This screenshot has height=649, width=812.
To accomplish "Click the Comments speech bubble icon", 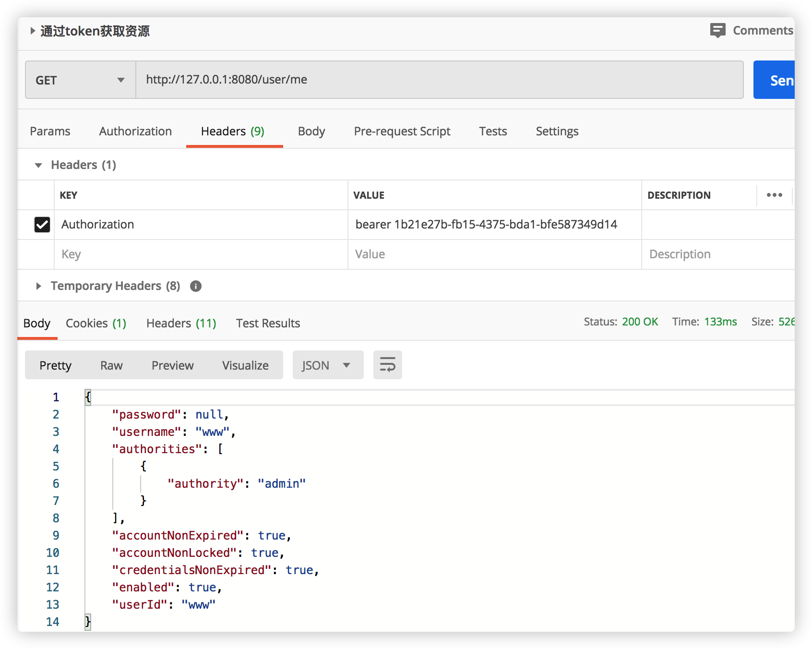I will pos(717,31).
